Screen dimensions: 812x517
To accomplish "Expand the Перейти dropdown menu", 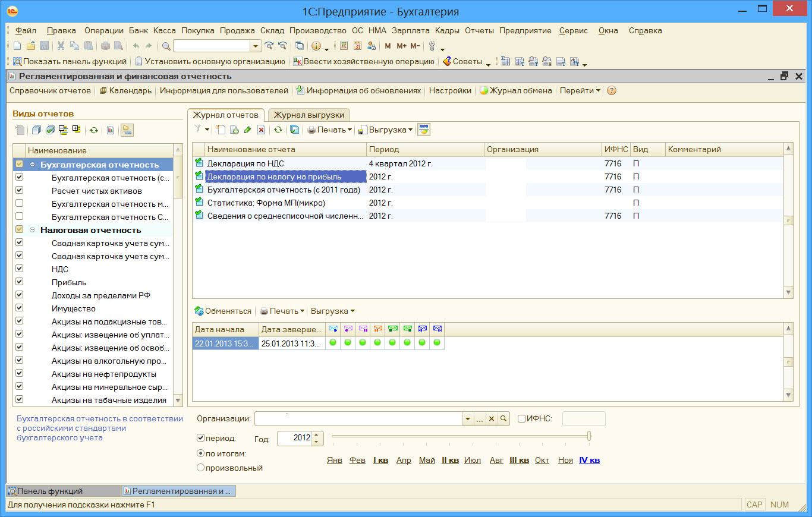I will coord(580,91).
